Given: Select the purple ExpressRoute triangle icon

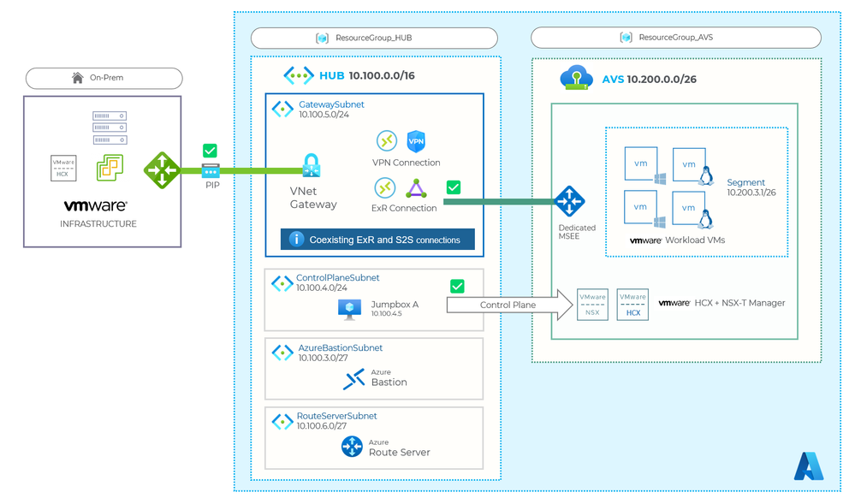Looking at the screenshot, I should [x=416, y=188].
